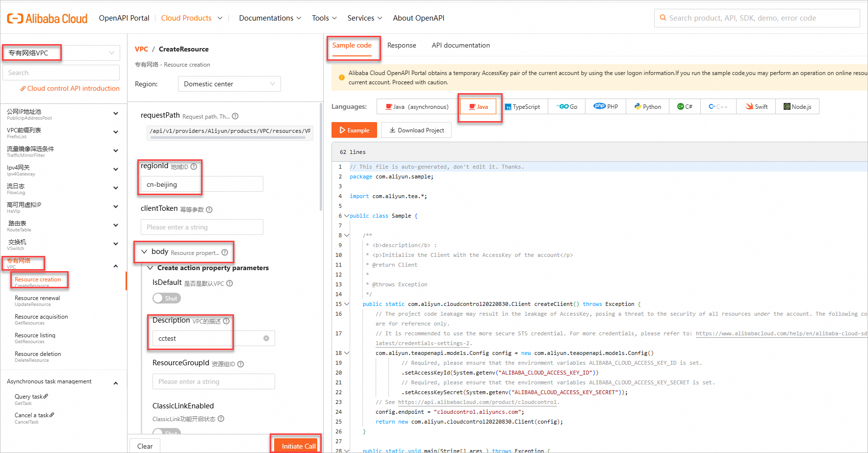This screenshot has height=453, width=868.
Task: Open the Cloud Products menu
Action: point(192,18)
